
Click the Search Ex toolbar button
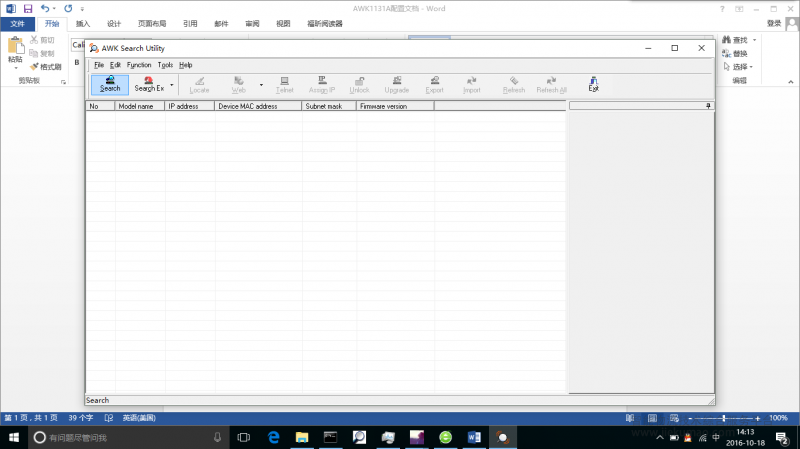coord(149,84)
